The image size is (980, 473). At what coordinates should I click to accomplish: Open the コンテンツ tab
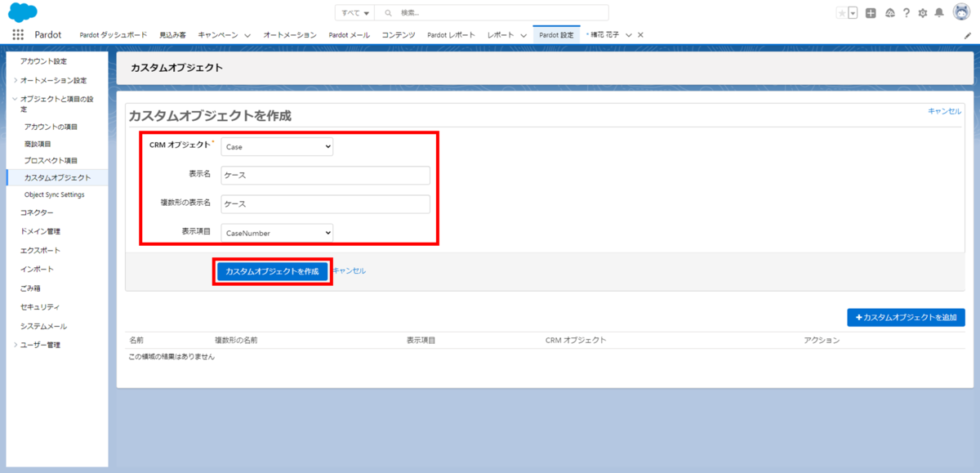tap(399, 35)
